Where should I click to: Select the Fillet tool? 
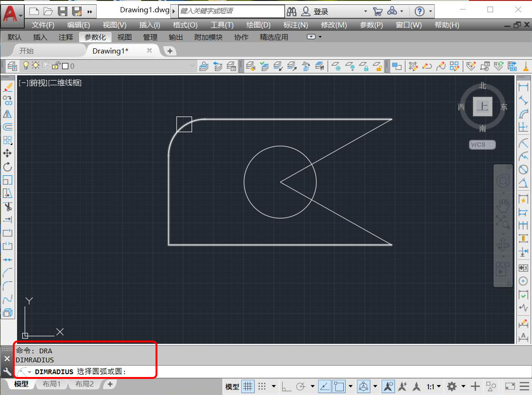pos(8,285)
